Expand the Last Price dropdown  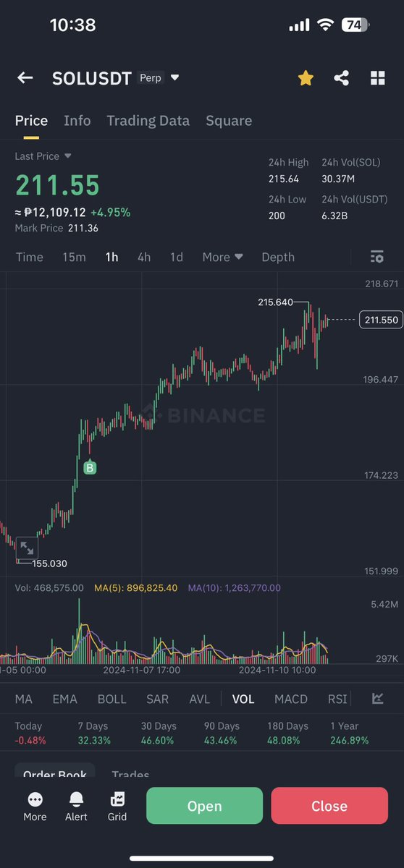(x=68, y=156)
